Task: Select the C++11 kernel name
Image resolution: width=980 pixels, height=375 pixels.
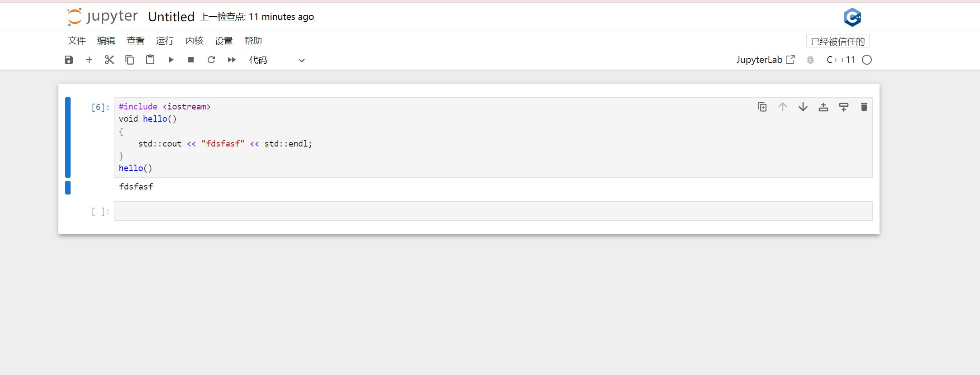Action: tap(841, 60)
